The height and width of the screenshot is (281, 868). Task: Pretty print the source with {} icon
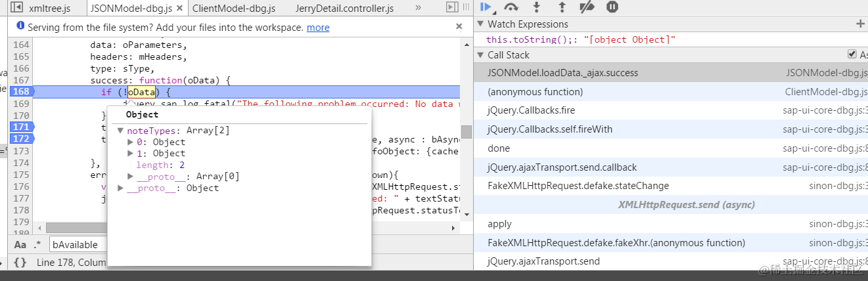(x=20, y=263)
